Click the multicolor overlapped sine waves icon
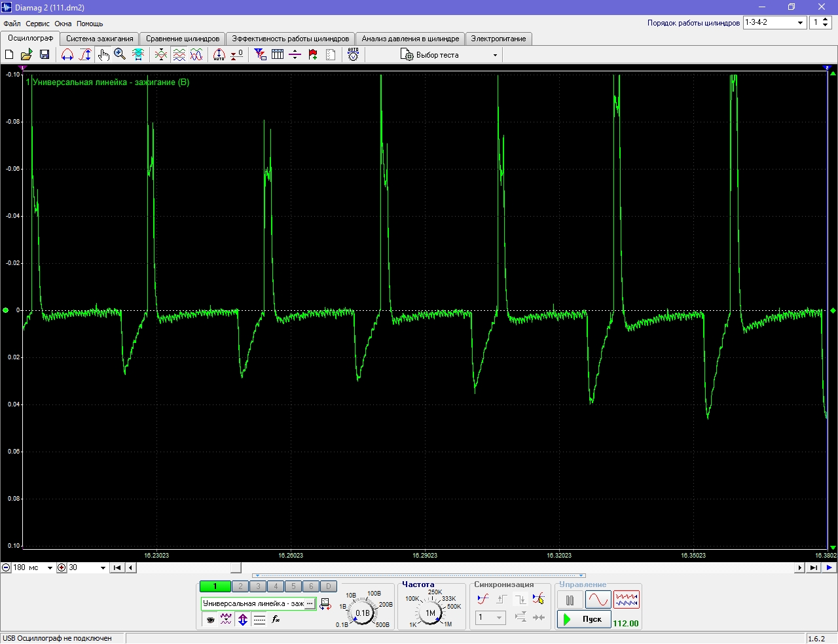Screen dimensions: 838x644 coord(196,54)
